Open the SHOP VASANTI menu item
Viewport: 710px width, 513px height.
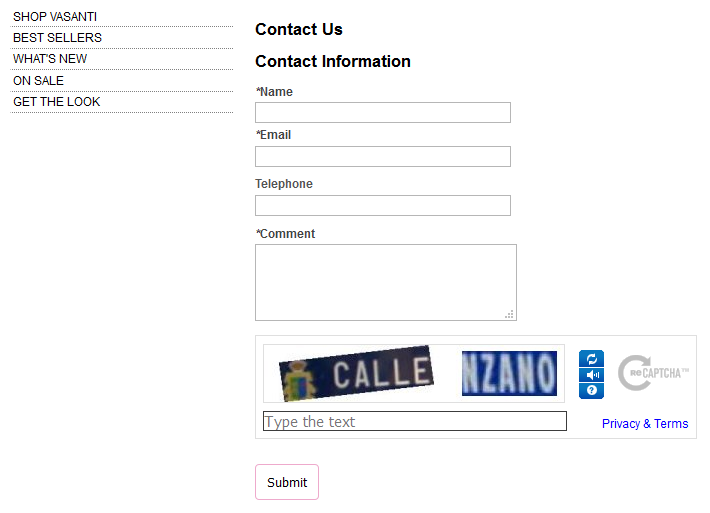(55, 17)
